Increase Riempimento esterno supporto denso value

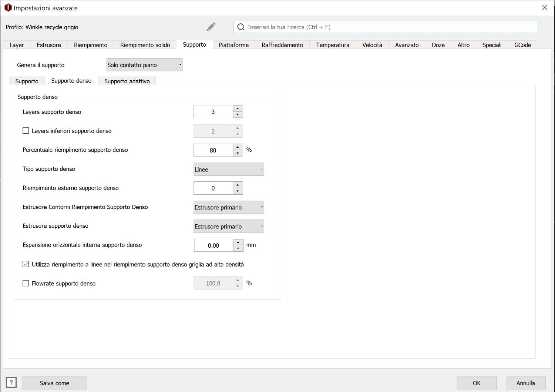[238, 185]
